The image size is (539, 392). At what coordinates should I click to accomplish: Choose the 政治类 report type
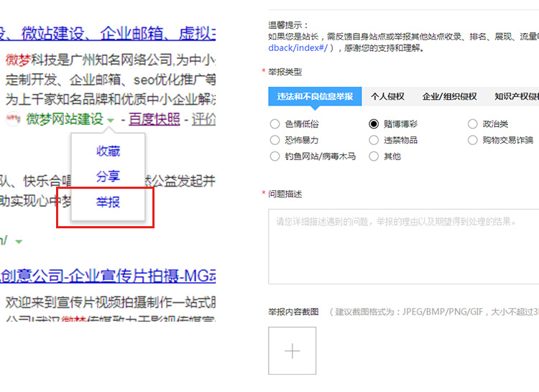pos(472,123)
